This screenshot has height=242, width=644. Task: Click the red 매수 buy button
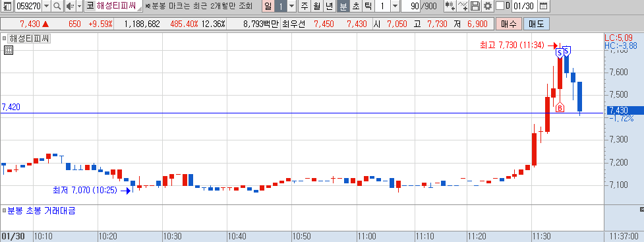(508, 24)
